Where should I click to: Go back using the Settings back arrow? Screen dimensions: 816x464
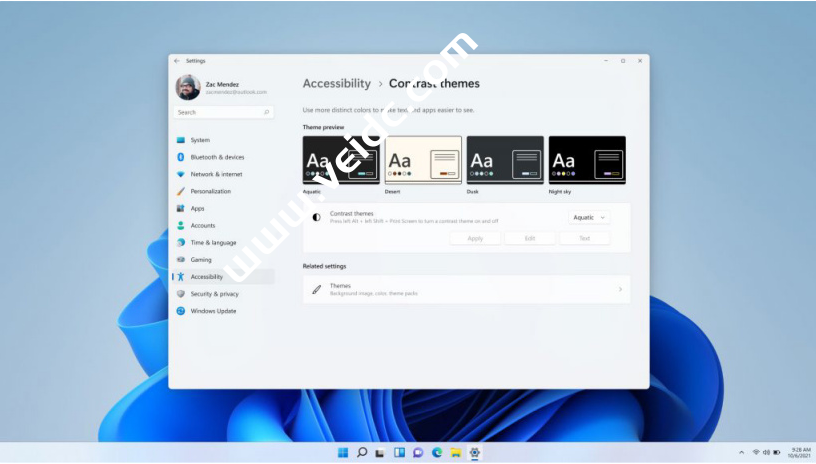177,61
